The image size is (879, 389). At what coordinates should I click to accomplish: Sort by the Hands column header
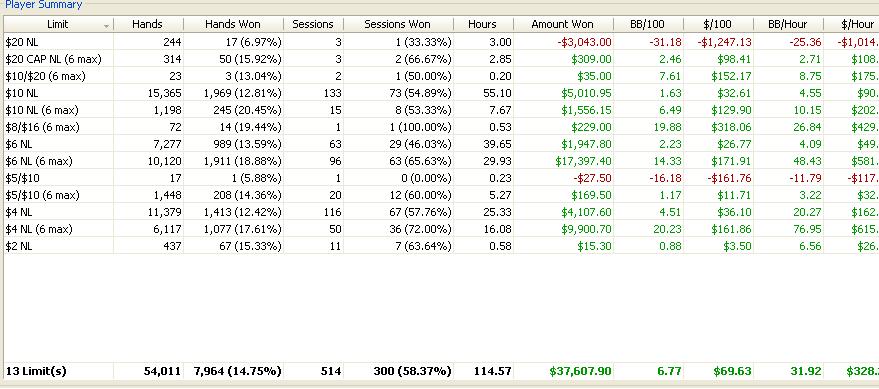tap(149, 24)
